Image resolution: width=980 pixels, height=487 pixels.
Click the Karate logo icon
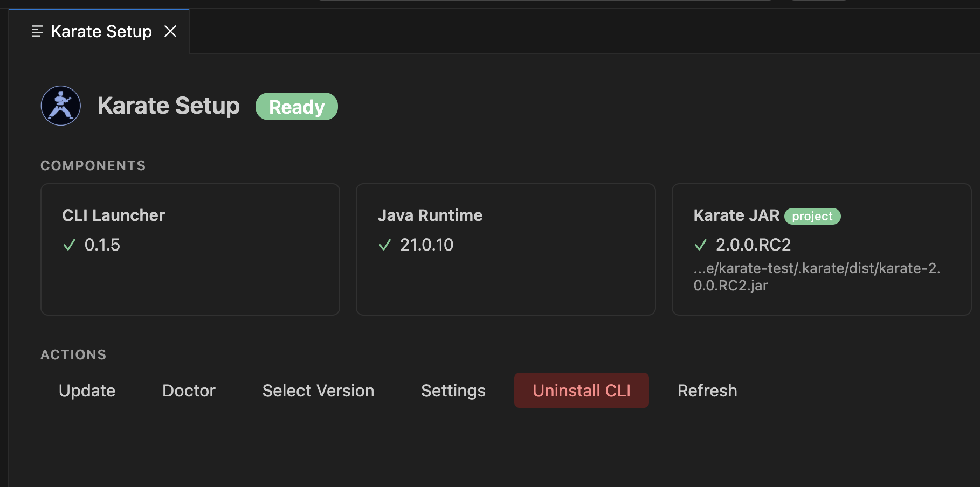(x=61, y=106)
